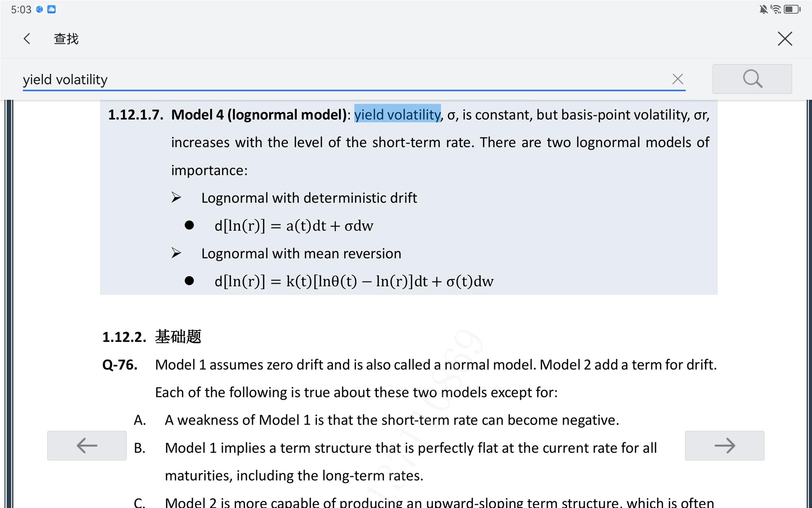Screen dimensions: 812x508
Task: Tap the "Lognormal with deterministic drift" bullet
Action: (x=309, y=198)
